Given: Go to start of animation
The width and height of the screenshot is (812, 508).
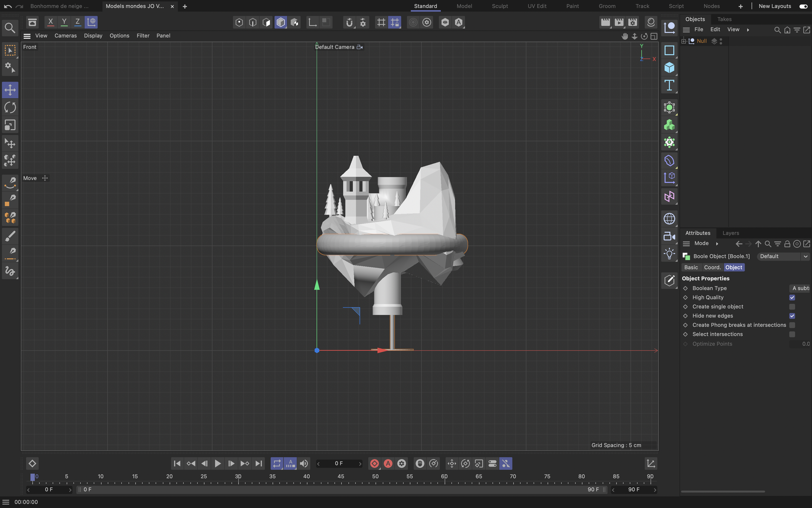Looking at the screenshot, I should click(177, 463).
